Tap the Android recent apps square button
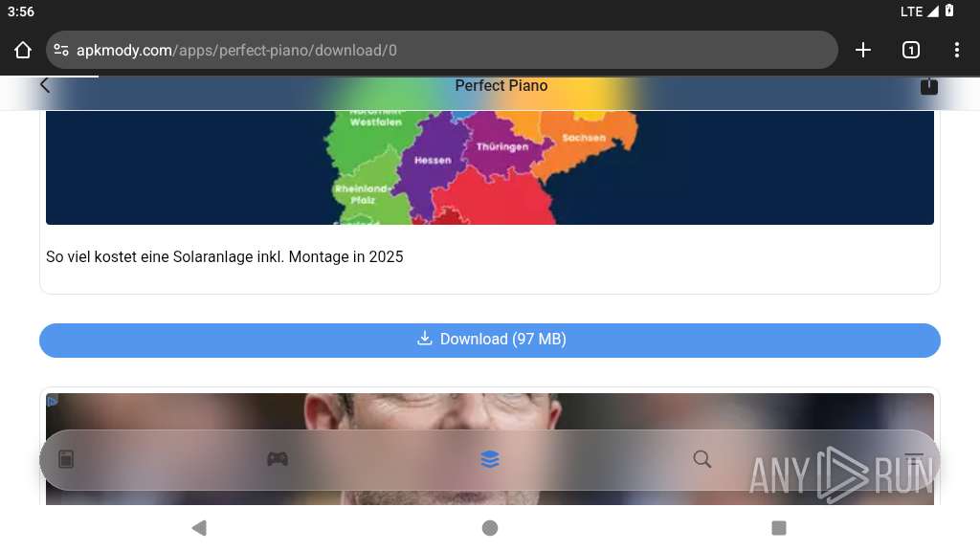 point(779,528)
